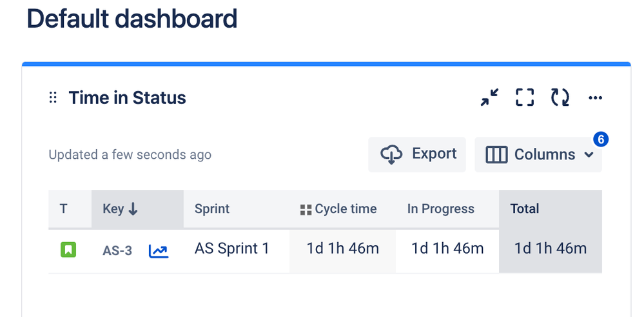644x317 pixels.
Task: Click the In Progress column header
Action: click(x=441, y=209)
